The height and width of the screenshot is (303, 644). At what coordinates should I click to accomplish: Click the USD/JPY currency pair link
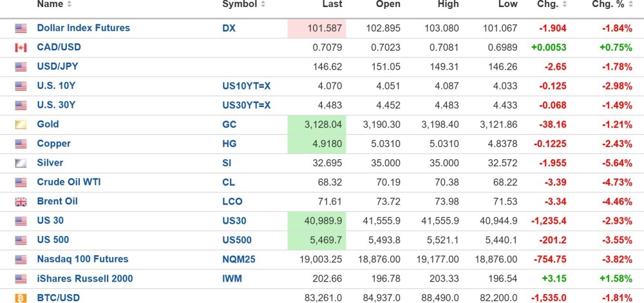coord(59,66)
